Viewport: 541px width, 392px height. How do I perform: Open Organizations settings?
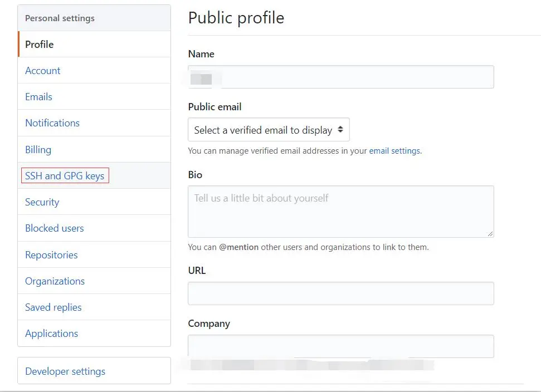[x=55, y=281]
